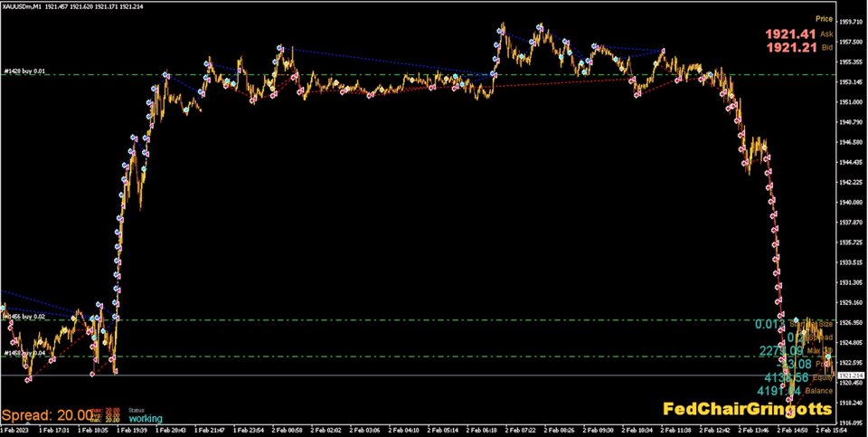
Task: Click the 1 Feb 23:54 time axis label
Action: [x=250, y=430]
